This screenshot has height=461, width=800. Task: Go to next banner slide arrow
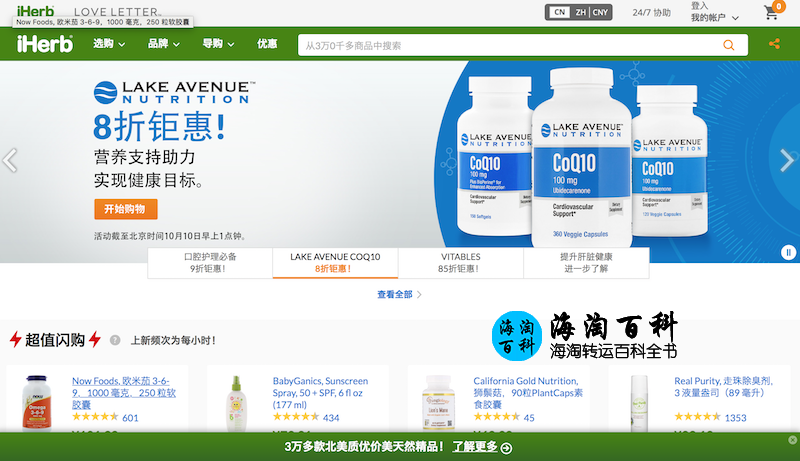pyautogui.click(x=787, y=161)
